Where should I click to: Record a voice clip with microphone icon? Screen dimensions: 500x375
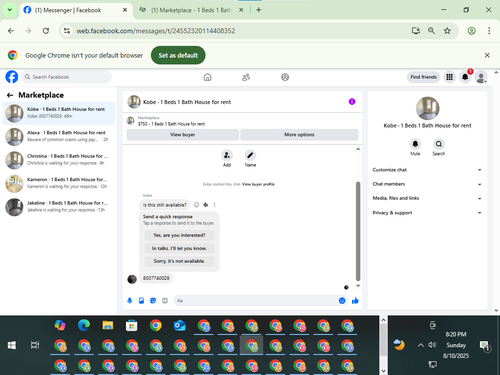130,301
